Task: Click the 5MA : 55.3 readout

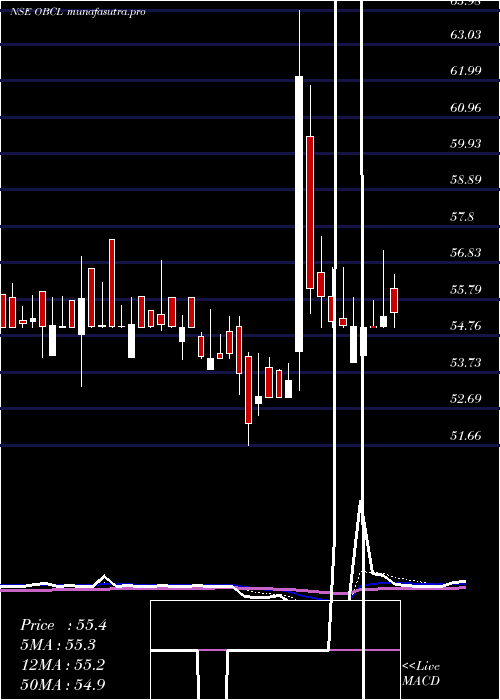Action: coord(58,645)
